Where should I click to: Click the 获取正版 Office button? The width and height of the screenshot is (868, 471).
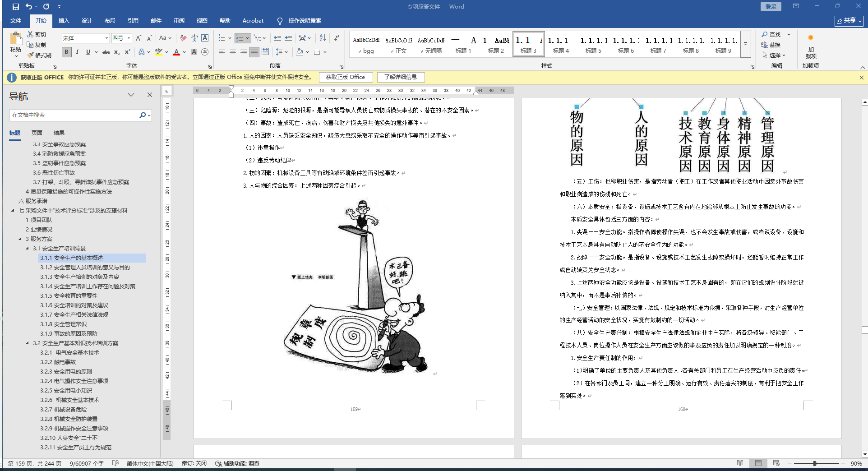point(346,77)
